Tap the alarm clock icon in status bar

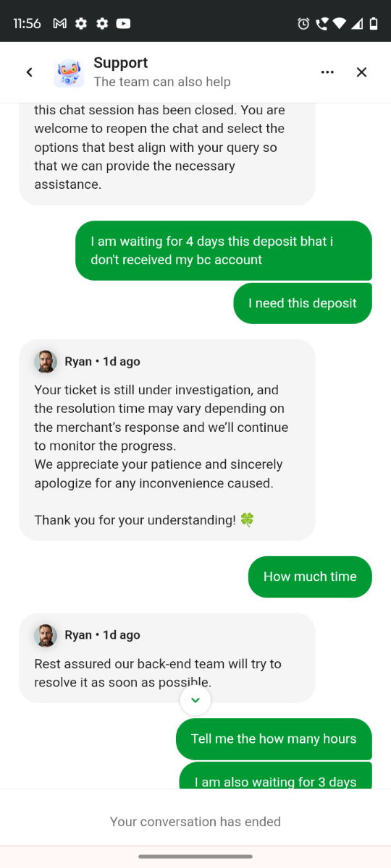(x=303, y=24)
